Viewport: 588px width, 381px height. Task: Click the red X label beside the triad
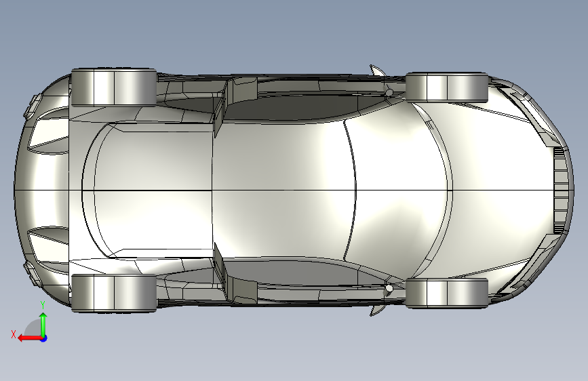tap(14, 334)
